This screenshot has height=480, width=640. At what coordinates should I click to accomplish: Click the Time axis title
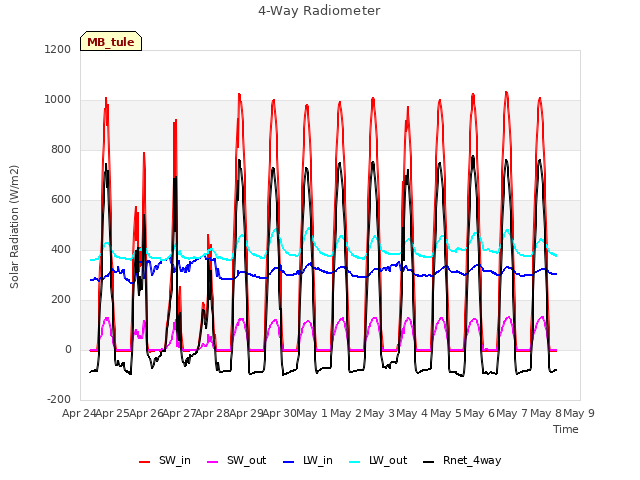pyautogui.click(x=566, y=429)
